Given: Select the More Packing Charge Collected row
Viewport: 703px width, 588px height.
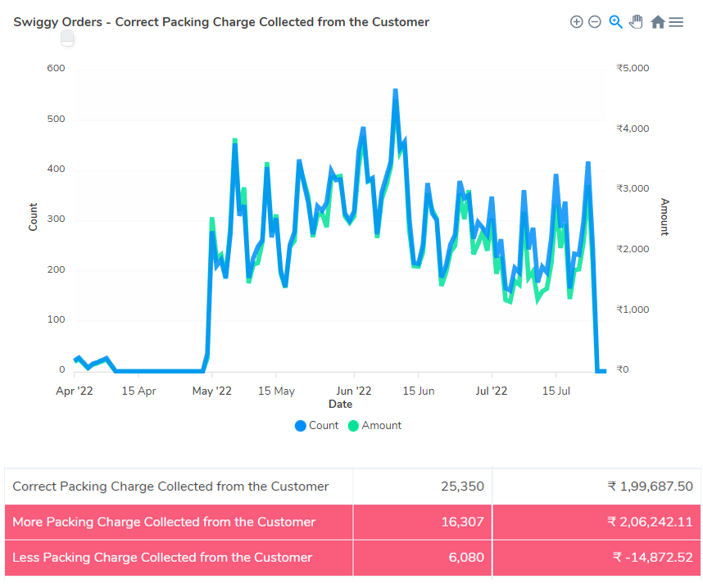Looking at the screenshot, I should pyautogui.click(x=352, y=522).
